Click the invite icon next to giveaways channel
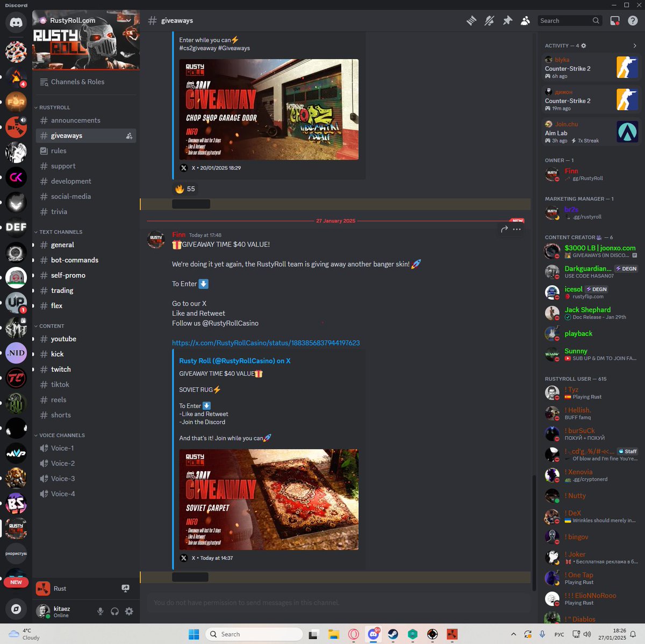Image resolution: width=645 pixels, height=644 pixels. pos(129,136)
